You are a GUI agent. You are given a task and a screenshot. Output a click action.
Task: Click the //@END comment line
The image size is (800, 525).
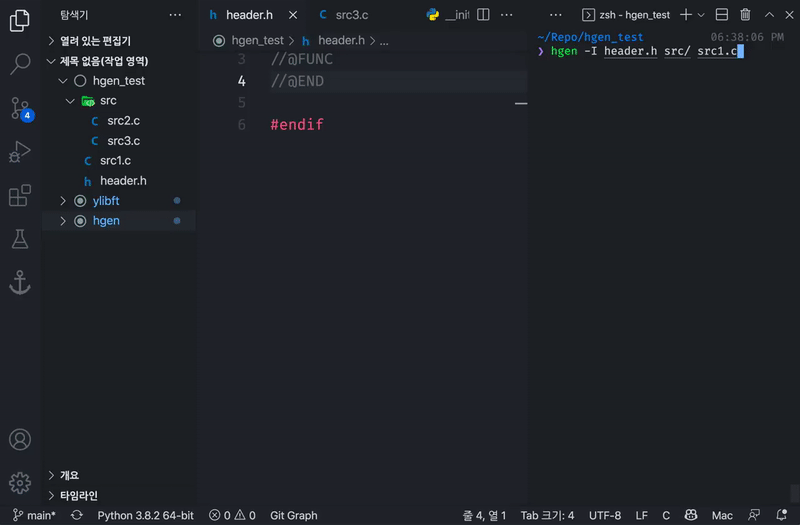coord(297,81)
